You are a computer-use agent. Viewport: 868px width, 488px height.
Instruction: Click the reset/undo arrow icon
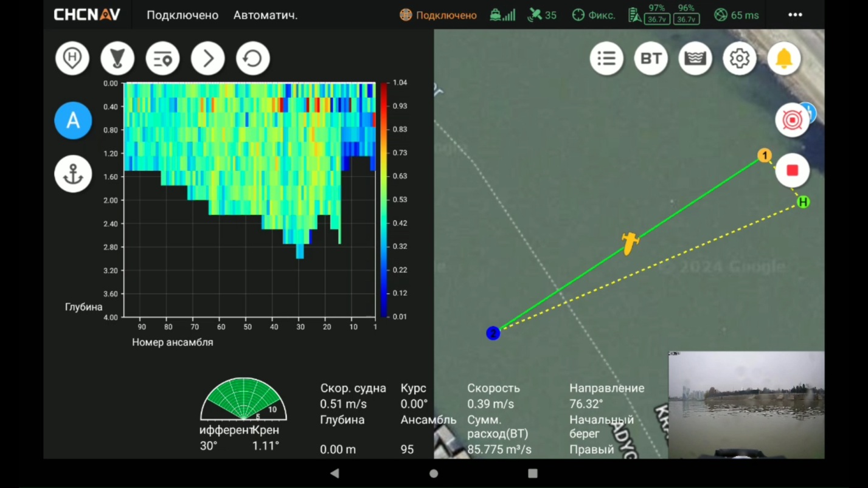[252, 58]
